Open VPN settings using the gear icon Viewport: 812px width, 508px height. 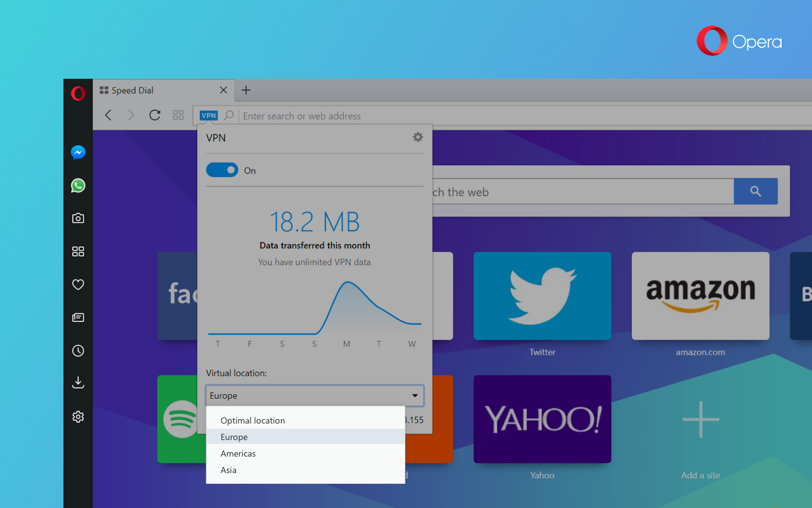[x=417, y=137]
